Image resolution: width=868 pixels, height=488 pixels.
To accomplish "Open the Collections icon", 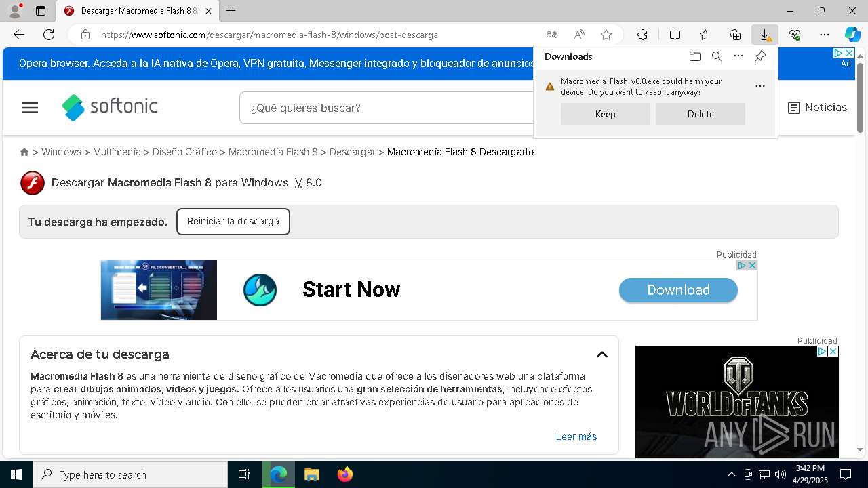I will [735, 35].
